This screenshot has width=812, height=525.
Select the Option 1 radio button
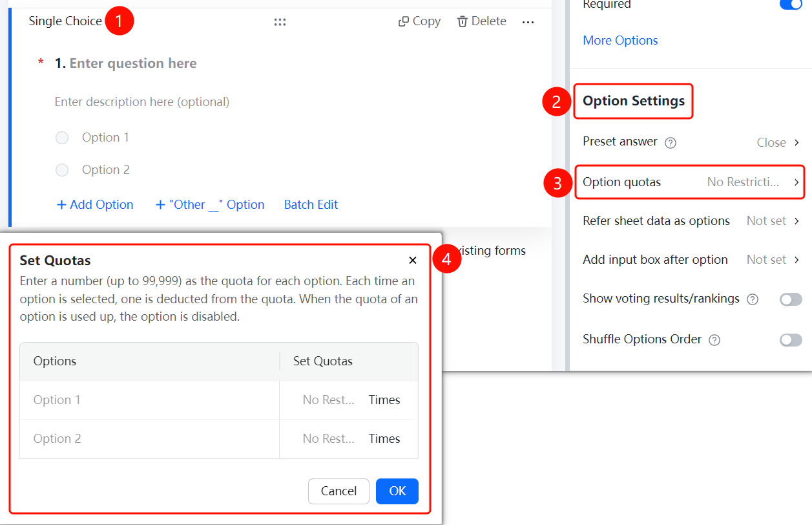click(x=62, y=138)
